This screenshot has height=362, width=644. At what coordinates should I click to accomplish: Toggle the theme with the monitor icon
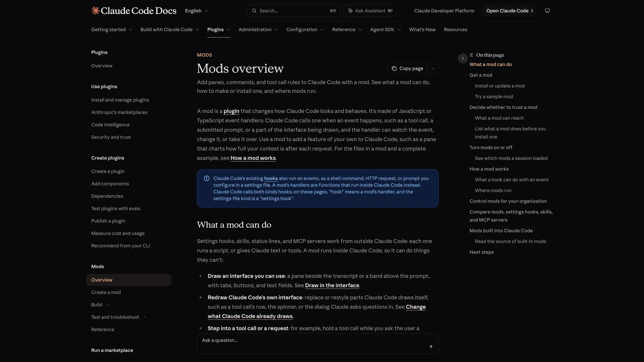coord(547,11)
